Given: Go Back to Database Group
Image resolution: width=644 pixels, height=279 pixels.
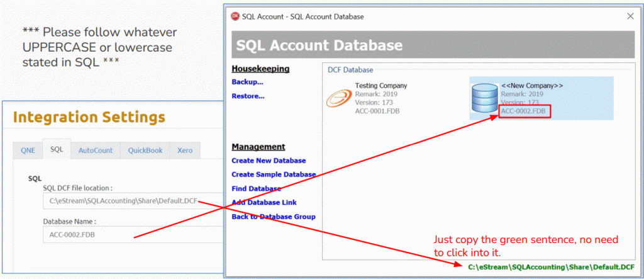Looking at the screenshot, I should 274,217.
